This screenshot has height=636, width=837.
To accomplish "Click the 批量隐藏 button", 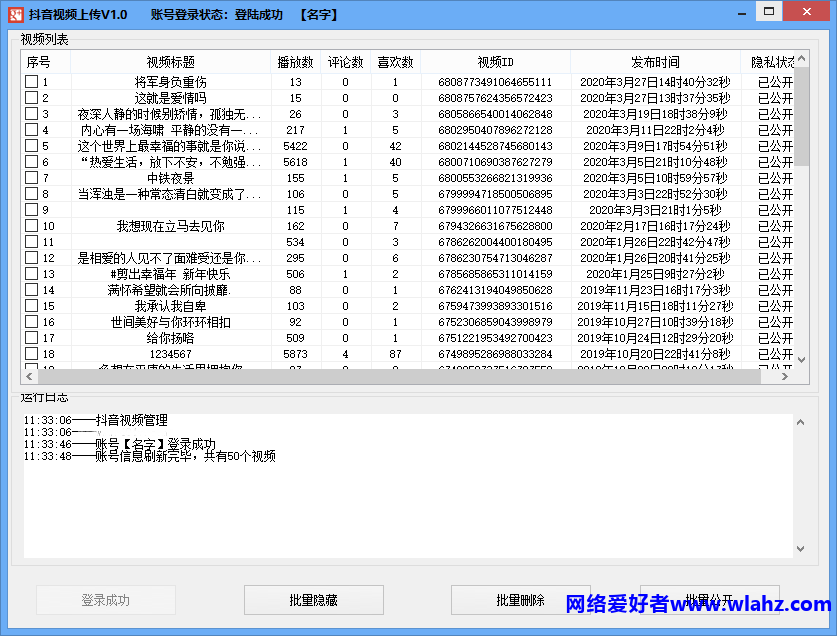I will point(314,600).
